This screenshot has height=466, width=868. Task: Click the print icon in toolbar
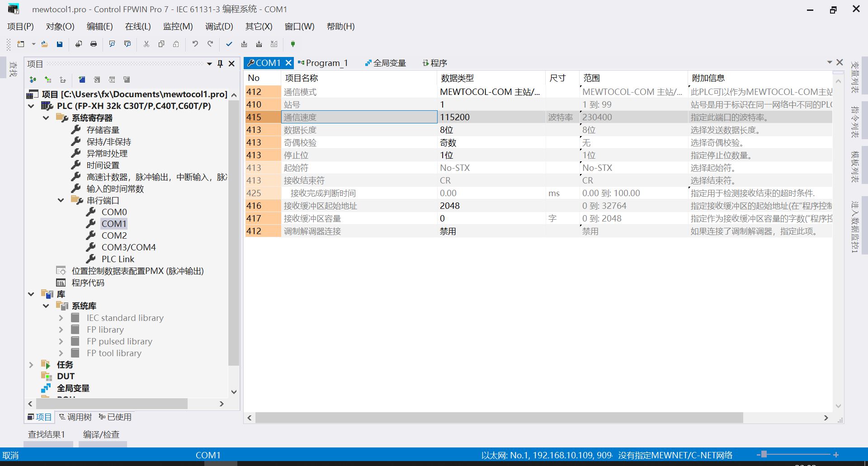click(x=94, y=44)
